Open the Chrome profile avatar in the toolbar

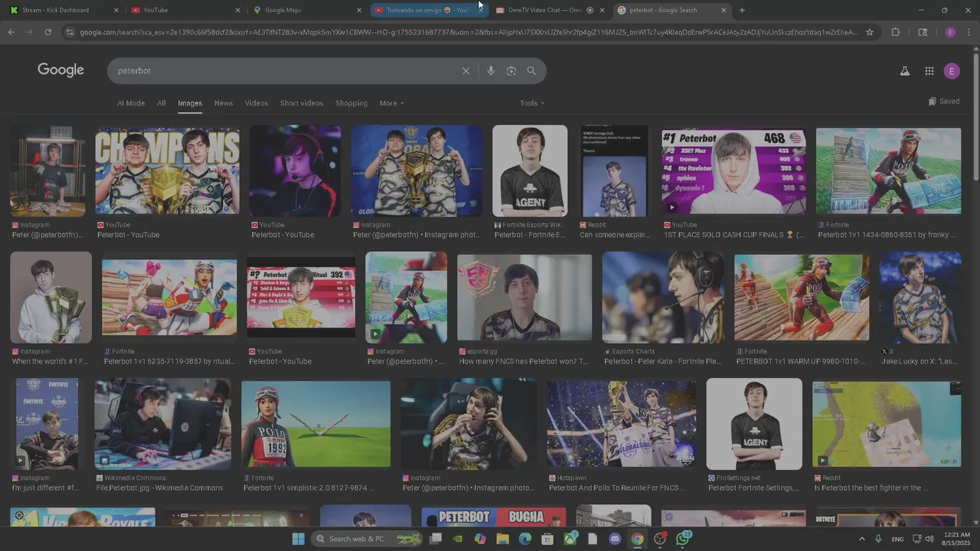950,32
